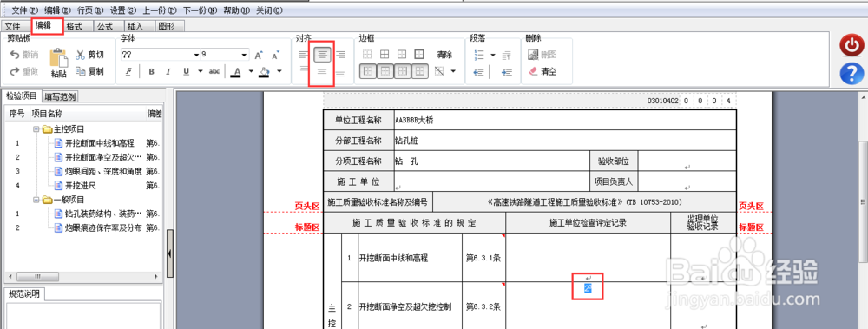This screenshot has width=868, height=329.
Task: Set vertical alignment to top
Action: pos(304,69)
